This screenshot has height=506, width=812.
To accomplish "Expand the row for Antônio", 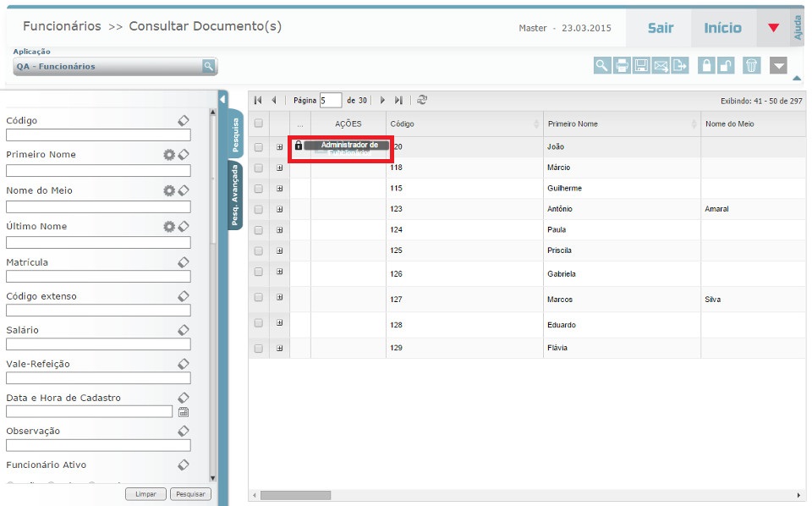I will (x=280, y=209).
